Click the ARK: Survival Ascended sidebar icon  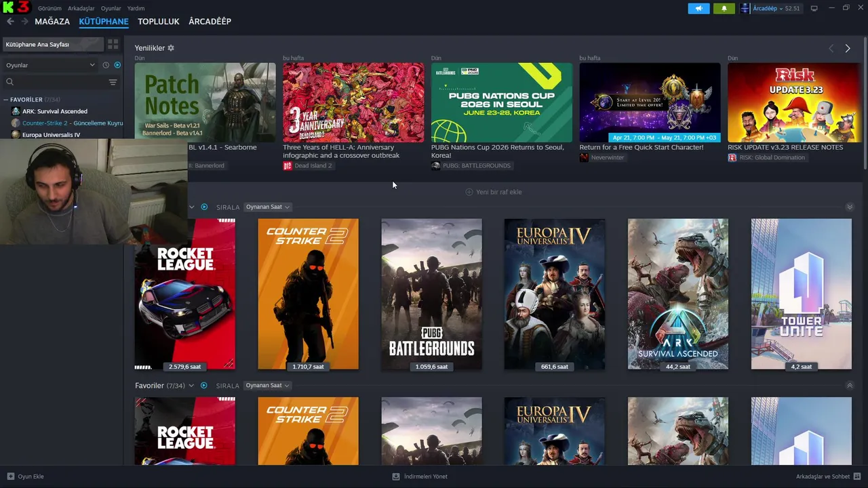[x=16, y=111]
